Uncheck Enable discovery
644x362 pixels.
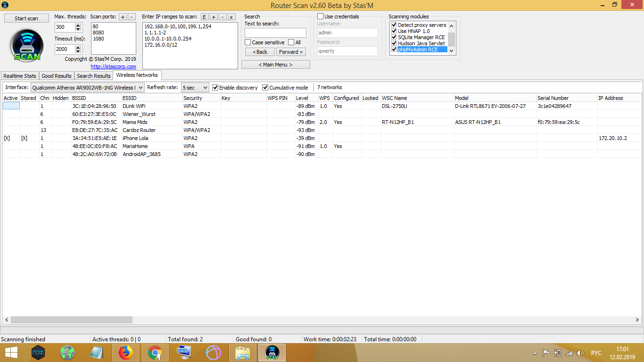pyautogui.click(x=215, y=88)
